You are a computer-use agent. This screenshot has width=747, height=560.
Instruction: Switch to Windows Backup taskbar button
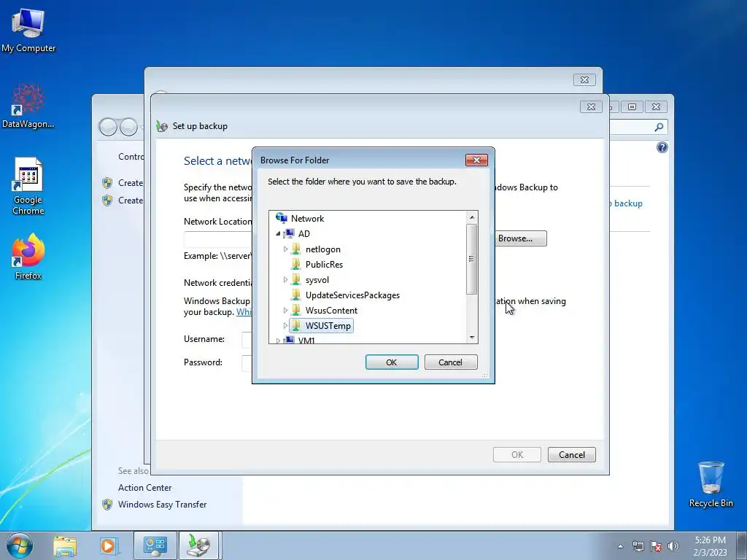point(198,545)
